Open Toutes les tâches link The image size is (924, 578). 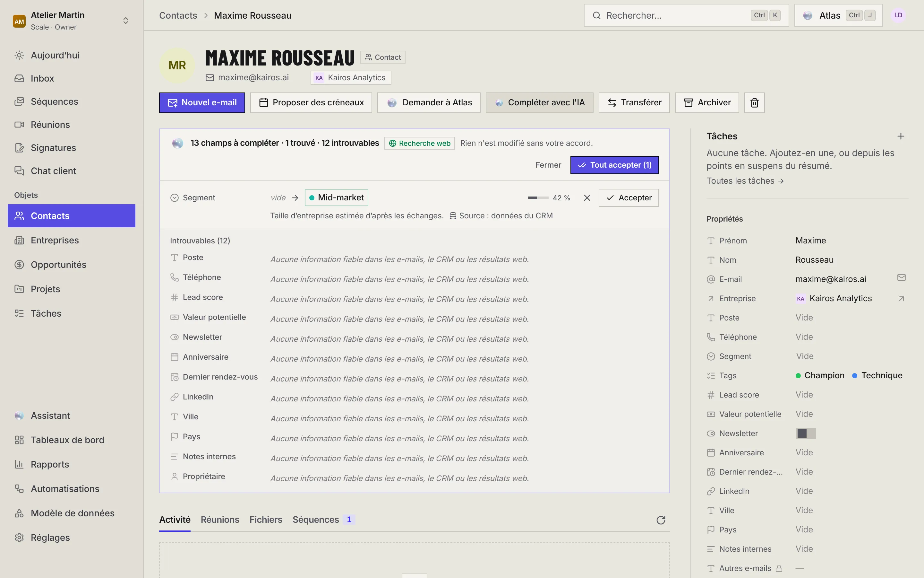[x=745, y=181]
